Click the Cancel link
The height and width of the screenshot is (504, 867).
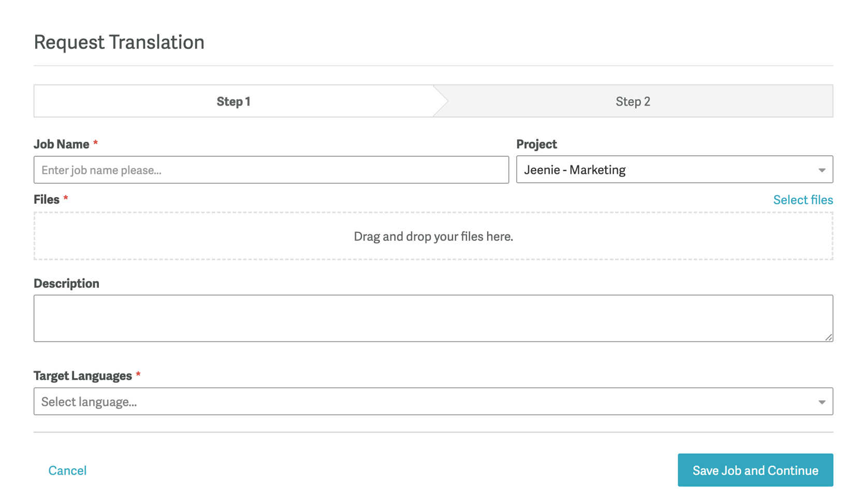[x=67, y=470]
